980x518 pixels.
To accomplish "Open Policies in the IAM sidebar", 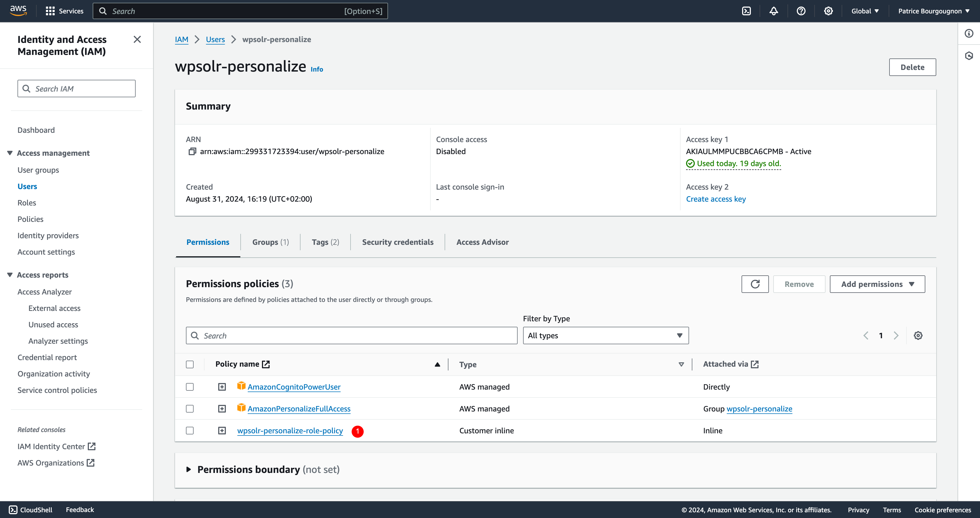I will tap(30, 219).
